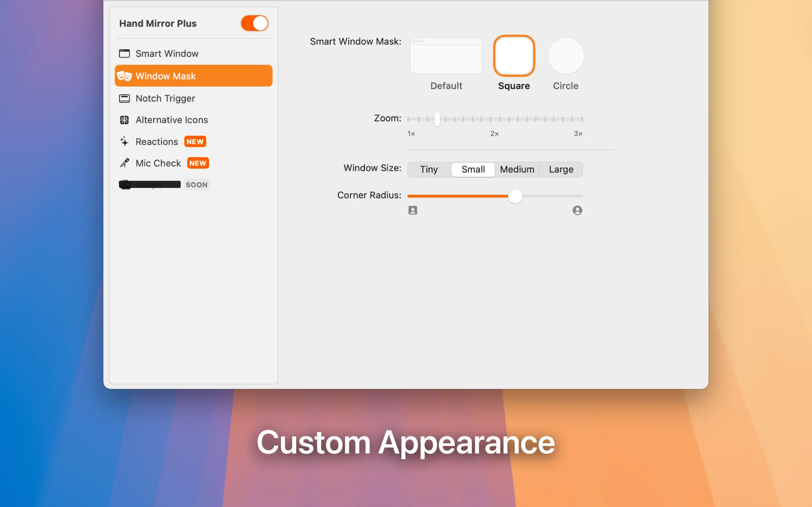The height and width of the screenshot is (507, 812).
Task: Select the Circle window mask
Action: pos(566,56)
